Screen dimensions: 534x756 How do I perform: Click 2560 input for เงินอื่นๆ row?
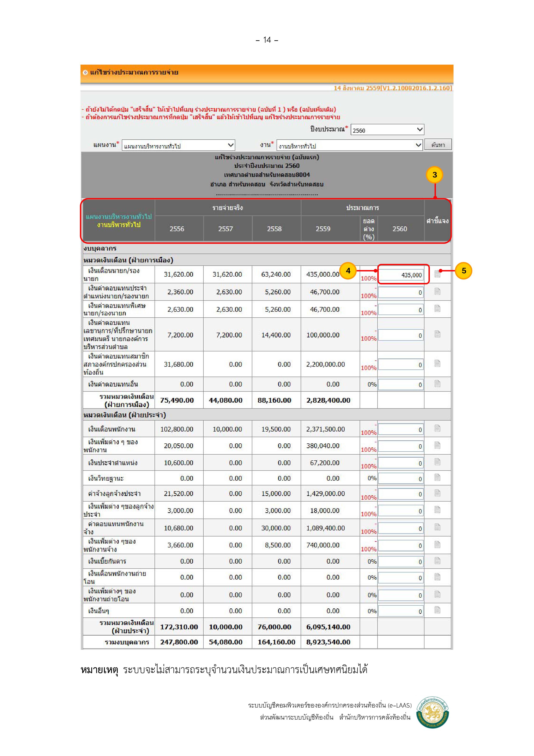tap(401, 611)
